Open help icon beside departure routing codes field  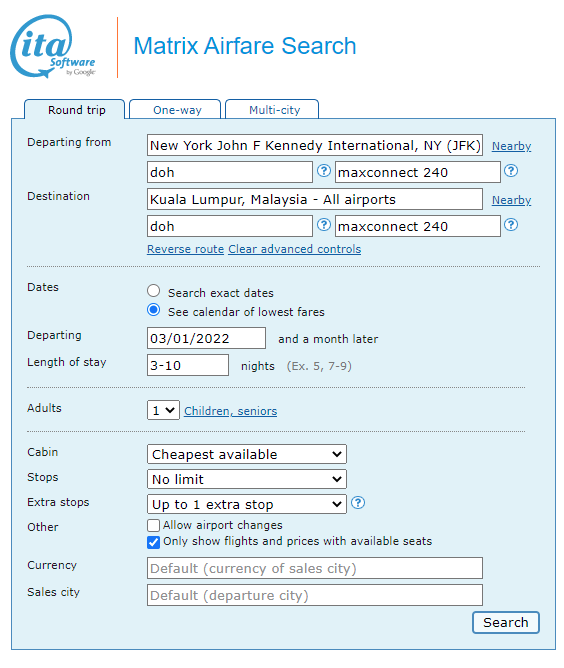pyautogui.click(x=324, y=171)
